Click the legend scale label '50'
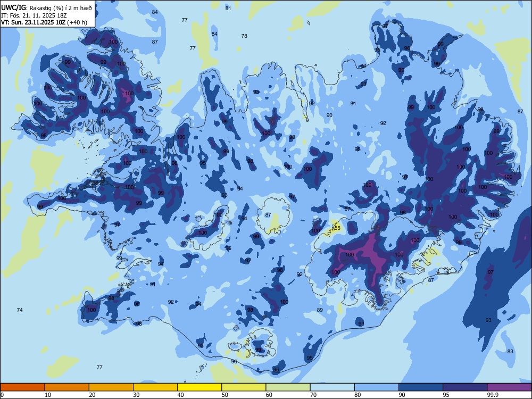 click(225, 395)
